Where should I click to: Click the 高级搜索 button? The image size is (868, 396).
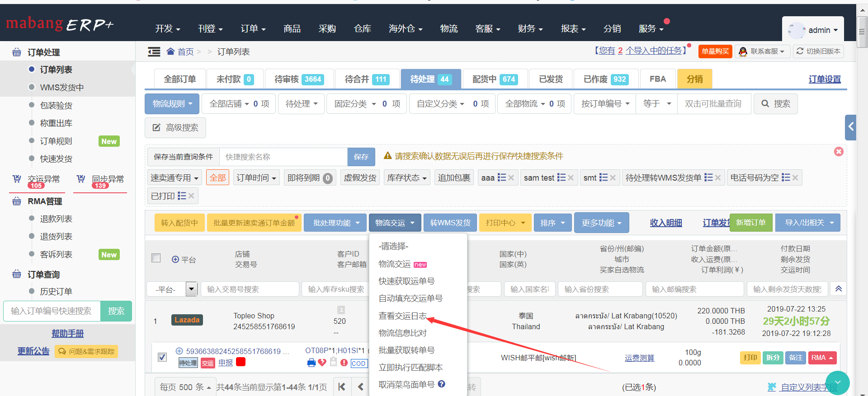[175, 128]
